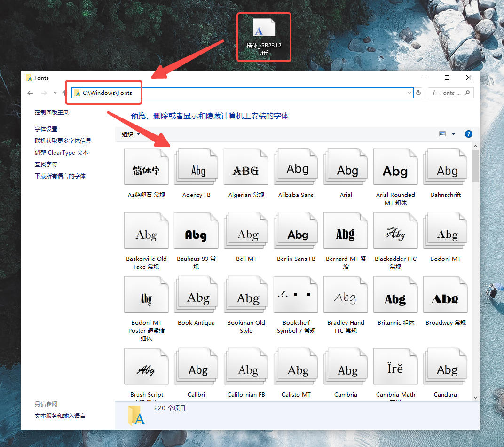Select the Agency FB font
The image size is (504, 447).
coord(197,173)
